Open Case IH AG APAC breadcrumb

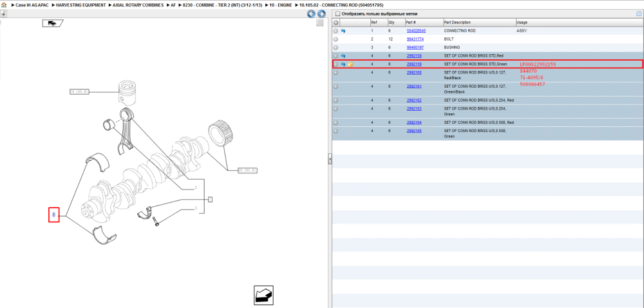tap(31, 5)
